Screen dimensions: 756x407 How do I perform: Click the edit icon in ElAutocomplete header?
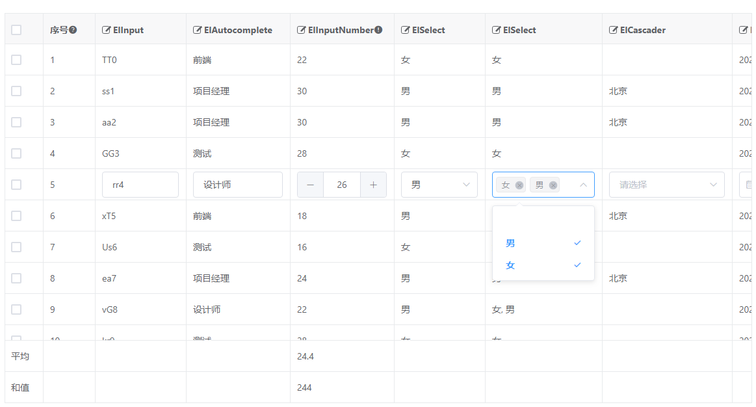point(197,30)
